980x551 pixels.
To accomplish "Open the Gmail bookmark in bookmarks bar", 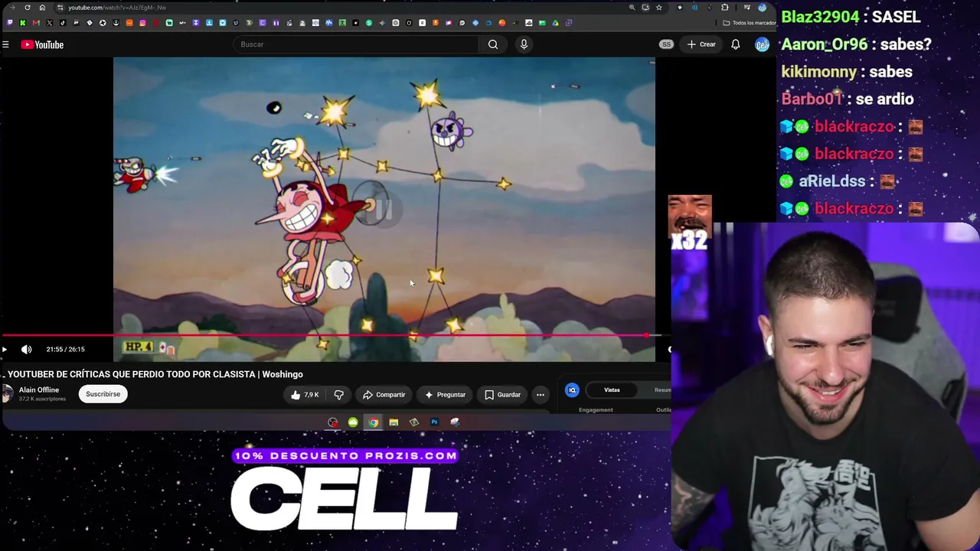I will [36, 23].
